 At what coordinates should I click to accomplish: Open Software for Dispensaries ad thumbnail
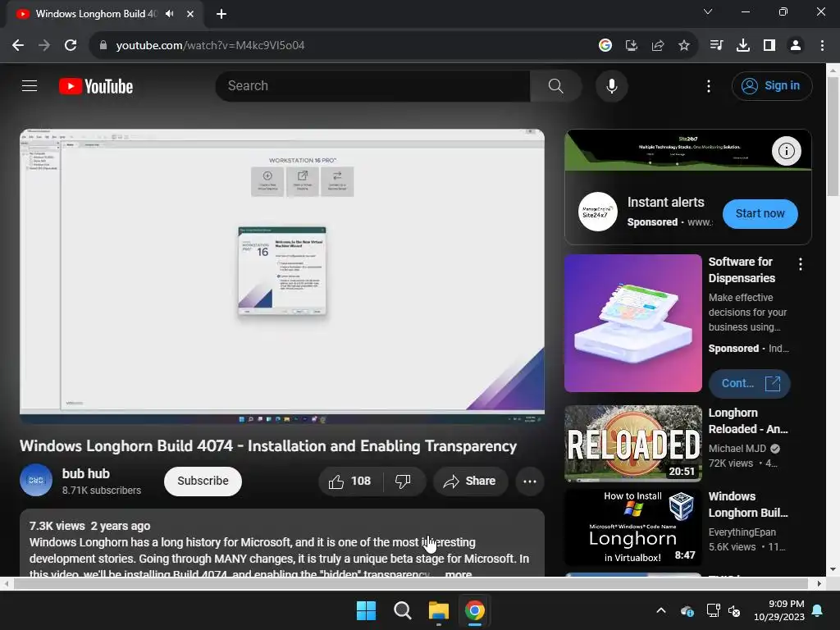click(632, 323)
